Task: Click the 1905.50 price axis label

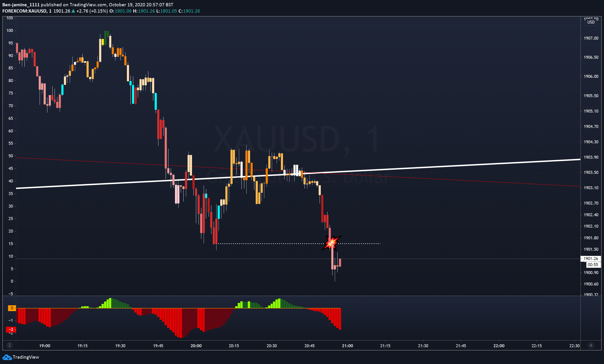Action: (591, 96)
